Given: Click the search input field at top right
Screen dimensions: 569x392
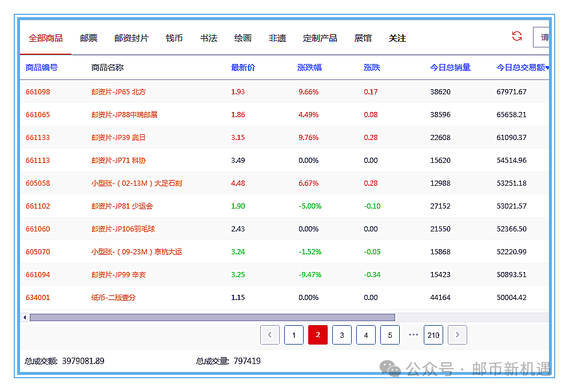Looking at the screenshot, I should [x=542, y=37].
